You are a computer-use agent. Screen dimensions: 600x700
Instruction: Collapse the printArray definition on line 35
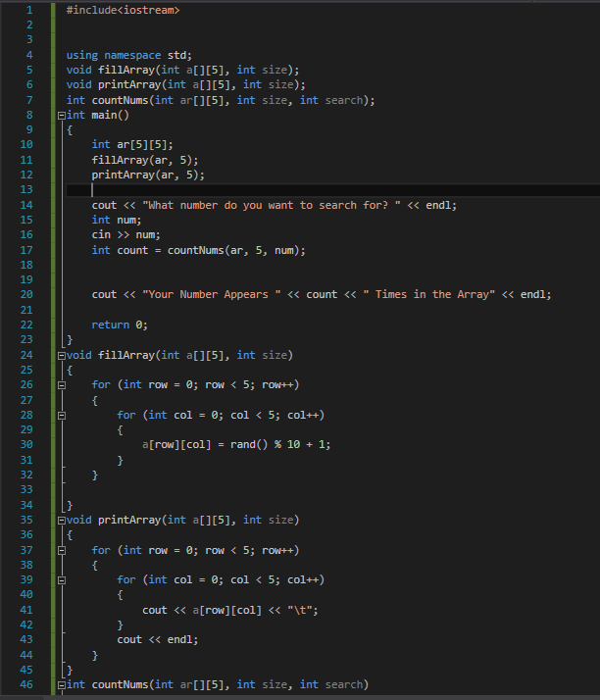[x=62, y=521]
